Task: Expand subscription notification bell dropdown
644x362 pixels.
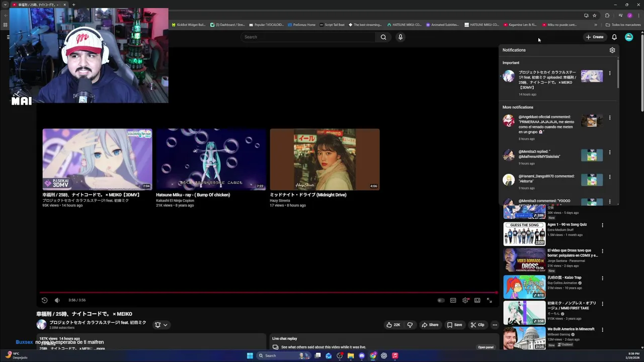Action: 161,325
